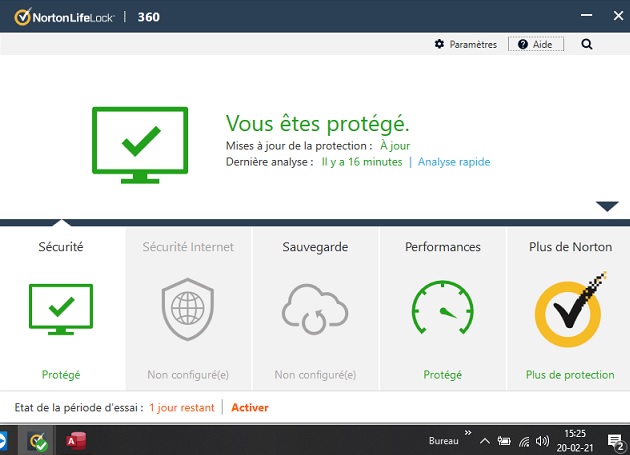Screen dimensions: 630x455
Task: Click the Sécurité Internet shield globe icon
Action: click(188, 309)
